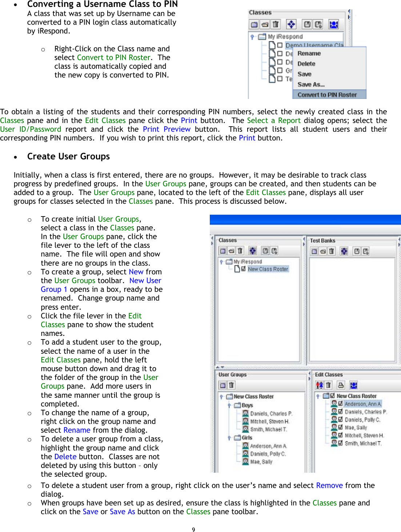The image size is (401, 532).
Task: Click Save disk icon in top Classes toolbar
Action: [307, 24]
